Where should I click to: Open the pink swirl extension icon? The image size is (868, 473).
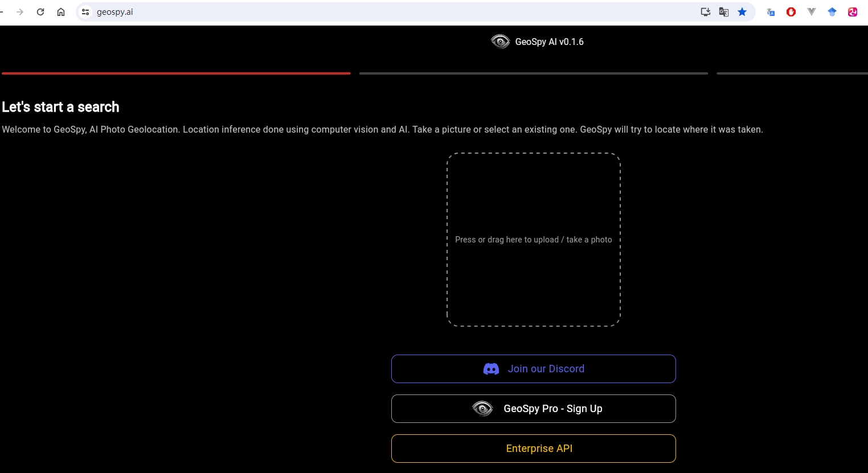point(853,12)
